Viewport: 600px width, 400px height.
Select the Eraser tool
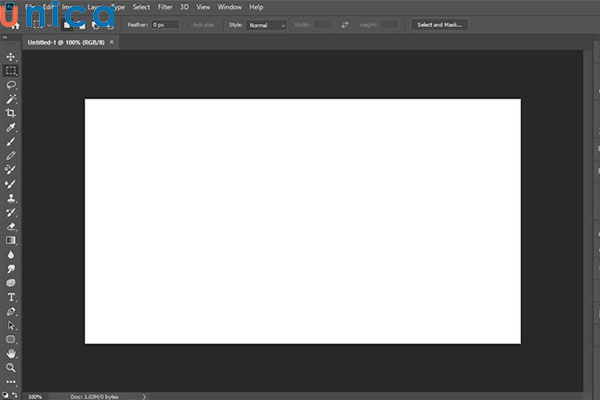(x=11, y=226)
